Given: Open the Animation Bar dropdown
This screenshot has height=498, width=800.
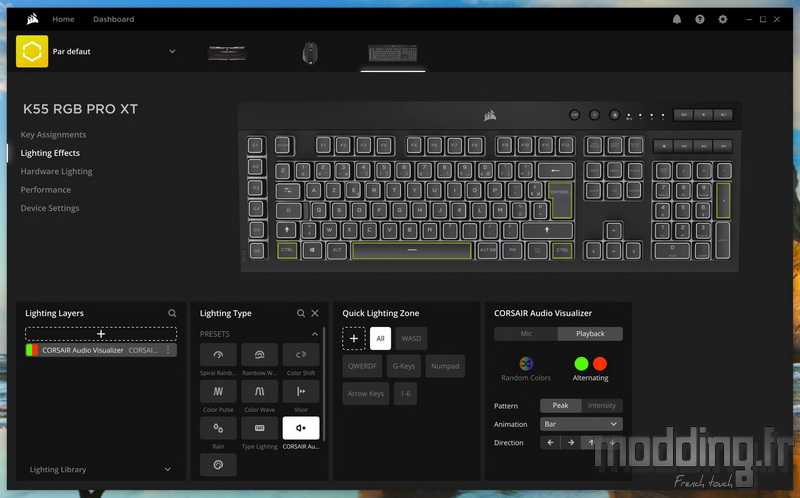Looking at the screenshot, I should pos(581,424).
